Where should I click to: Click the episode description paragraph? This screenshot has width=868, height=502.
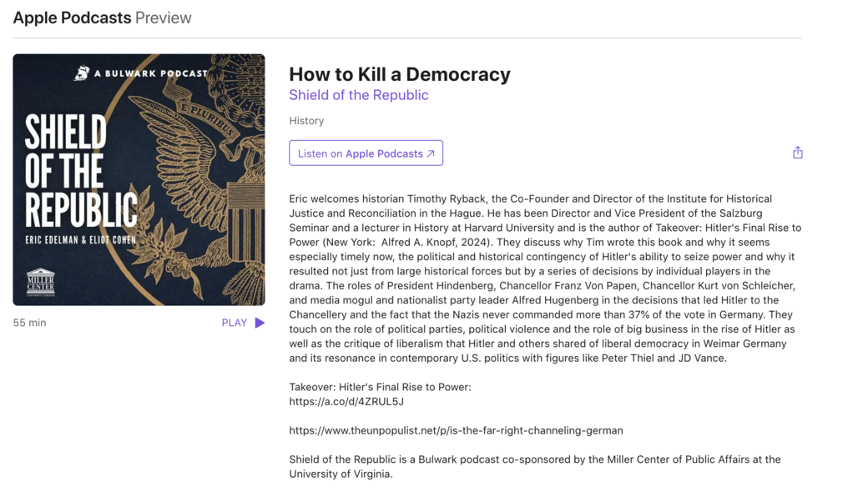point(542,279)
